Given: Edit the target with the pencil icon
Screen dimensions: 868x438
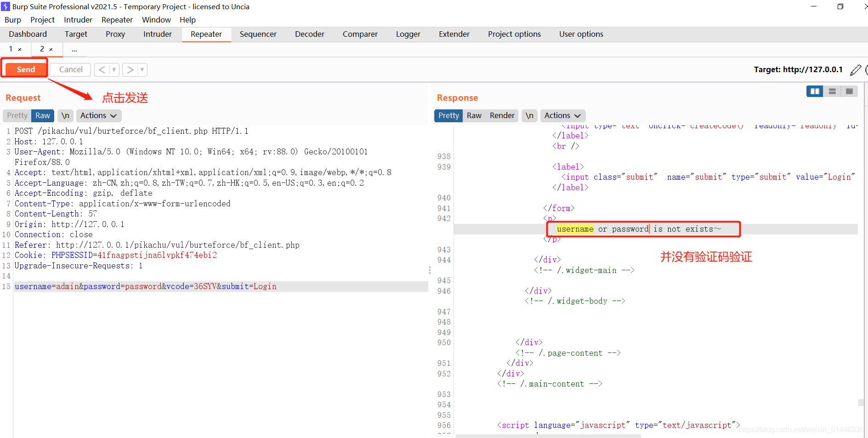Looking at the screenshot, I should tap(855, 70).
